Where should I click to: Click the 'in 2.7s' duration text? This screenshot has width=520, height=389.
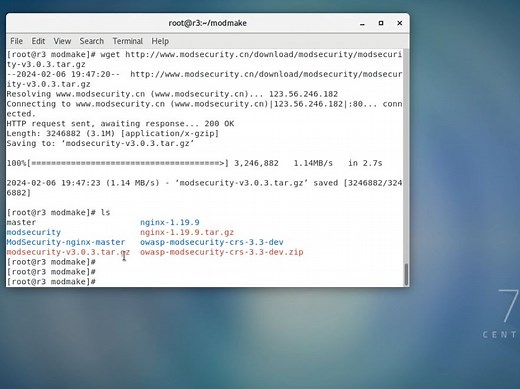coord(365,163)
